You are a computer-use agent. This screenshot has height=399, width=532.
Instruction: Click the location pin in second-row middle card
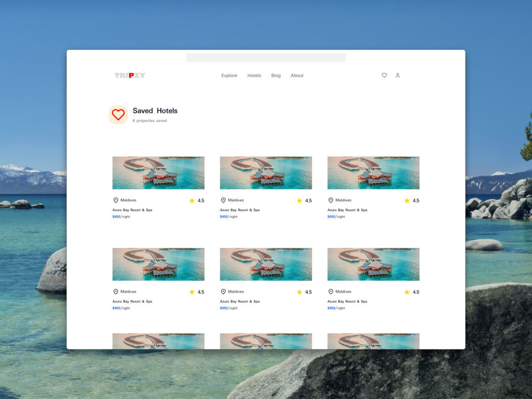223,292
